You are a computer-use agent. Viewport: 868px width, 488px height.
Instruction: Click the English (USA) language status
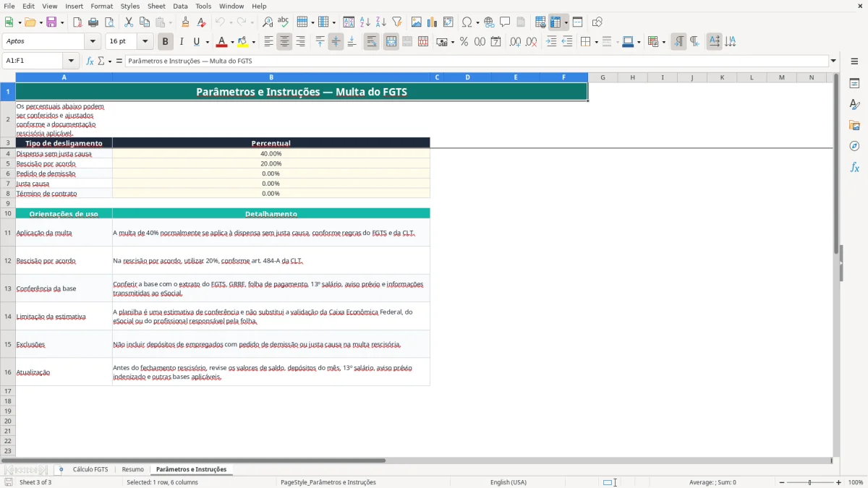[509, 482]
